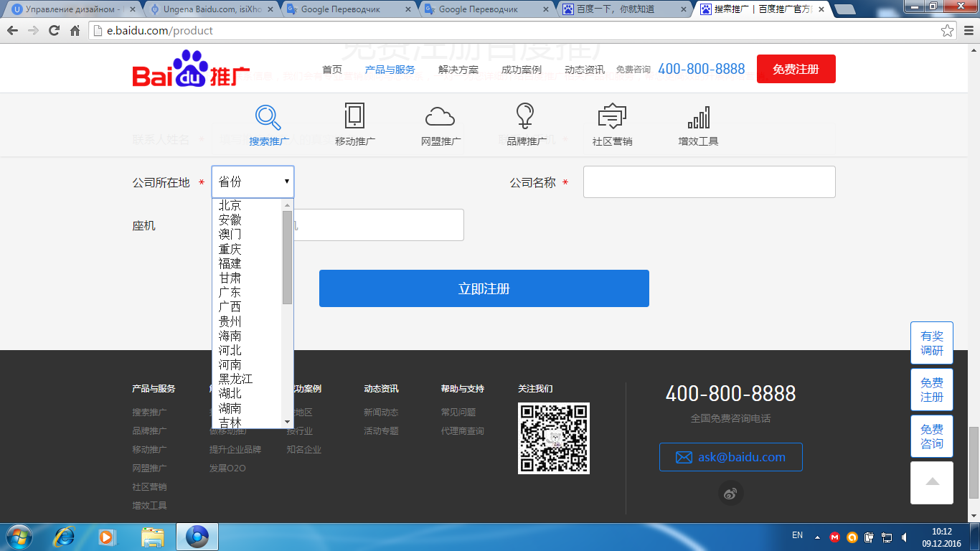Click the 有奖调研 side button

tap(932, 343)
